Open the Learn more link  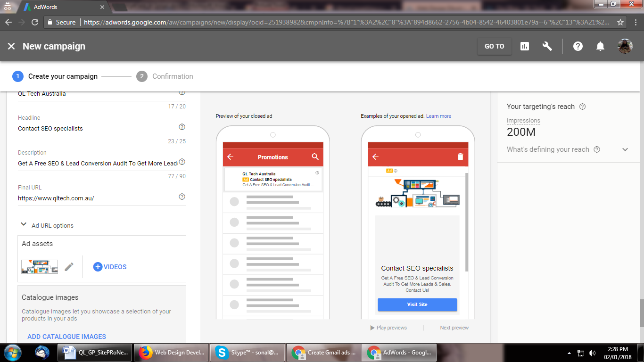[x=438, y=116]
